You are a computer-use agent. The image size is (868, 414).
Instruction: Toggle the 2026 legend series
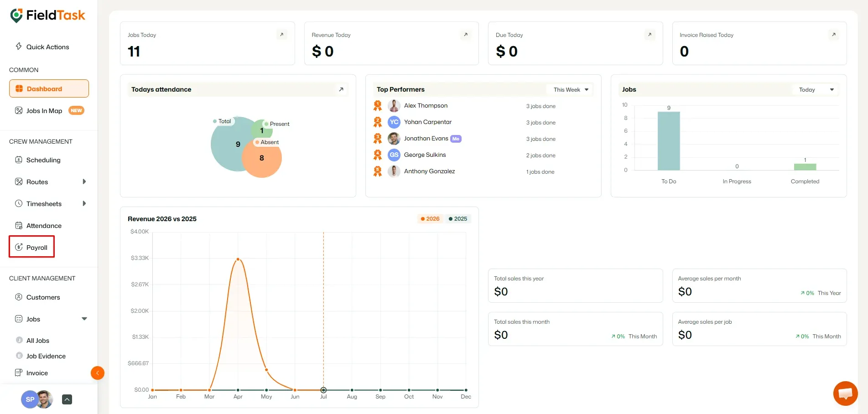click(430, 219)
